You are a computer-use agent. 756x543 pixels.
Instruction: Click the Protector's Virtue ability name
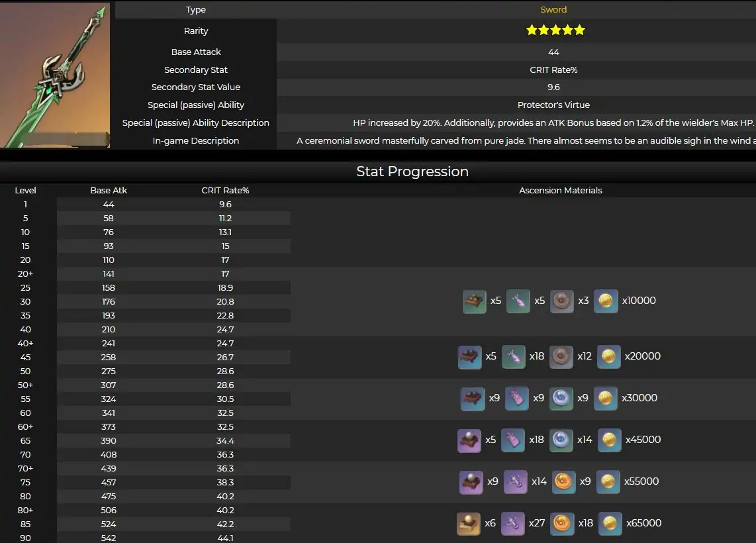pyautogui.click(x=553, y=105)
